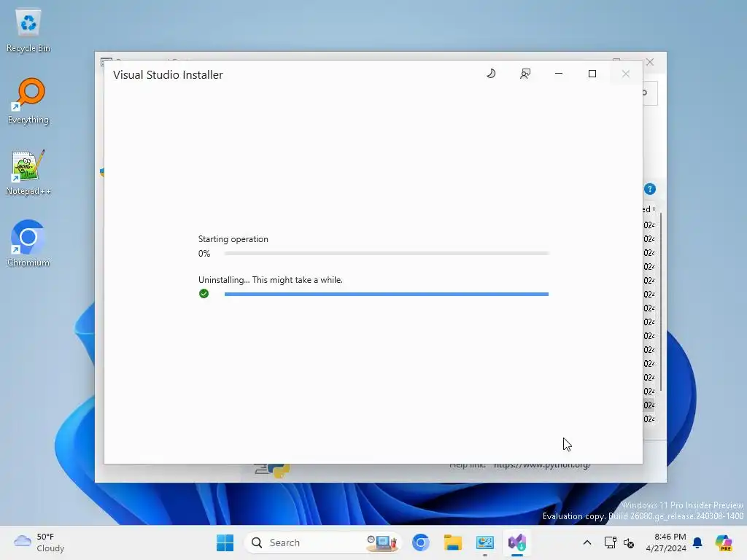Click the muted volume tray icon
This screenshot has width=747, height=560.
coord(629,542)
